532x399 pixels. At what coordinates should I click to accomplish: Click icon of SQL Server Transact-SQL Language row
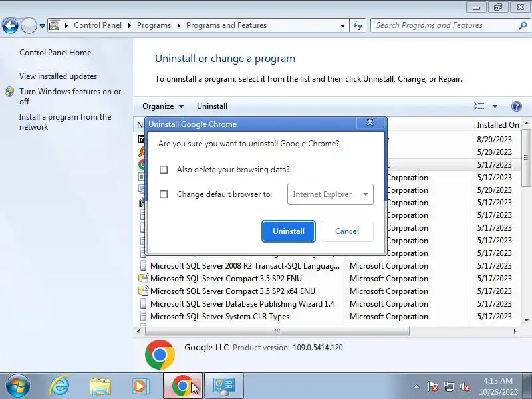pos(143,266)
